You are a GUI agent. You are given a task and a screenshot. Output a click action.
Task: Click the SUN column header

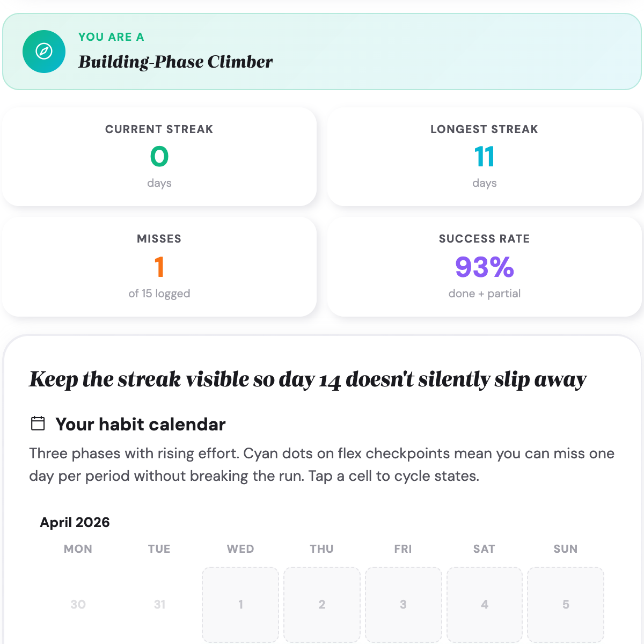[566, 549]
